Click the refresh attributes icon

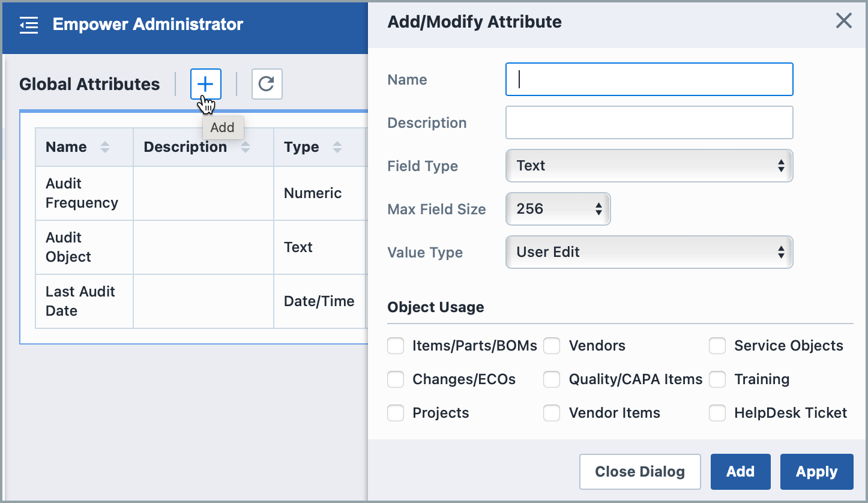[x=267, y=84]
